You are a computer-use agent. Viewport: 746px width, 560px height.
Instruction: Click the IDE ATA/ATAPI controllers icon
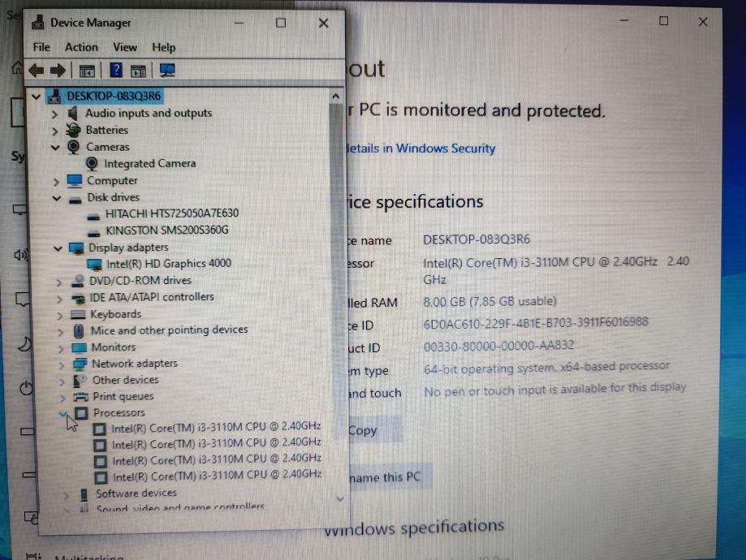coord(78,299)
